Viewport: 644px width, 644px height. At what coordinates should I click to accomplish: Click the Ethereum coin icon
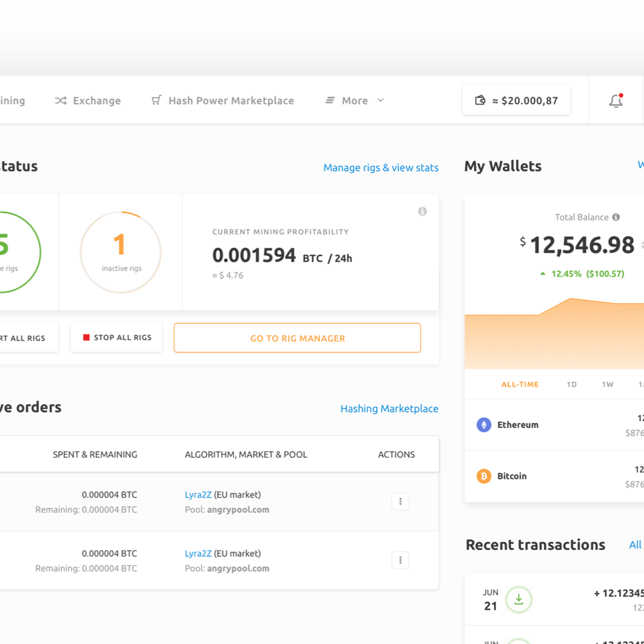484,425
